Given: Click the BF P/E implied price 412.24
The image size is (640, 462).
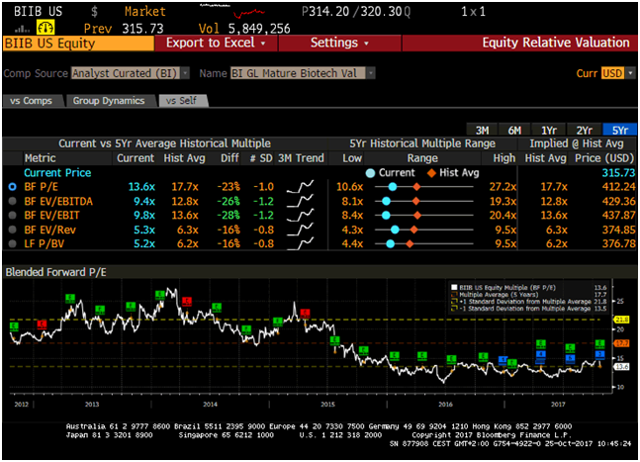Looking at the screenshot, I should point(619,187).
